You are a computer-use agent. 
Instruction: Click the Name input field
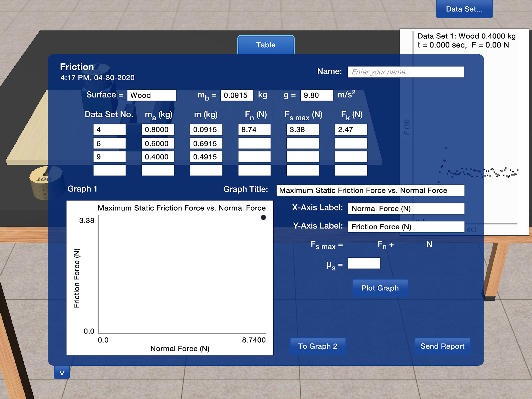pyautogui.click(x=406, y=72)
